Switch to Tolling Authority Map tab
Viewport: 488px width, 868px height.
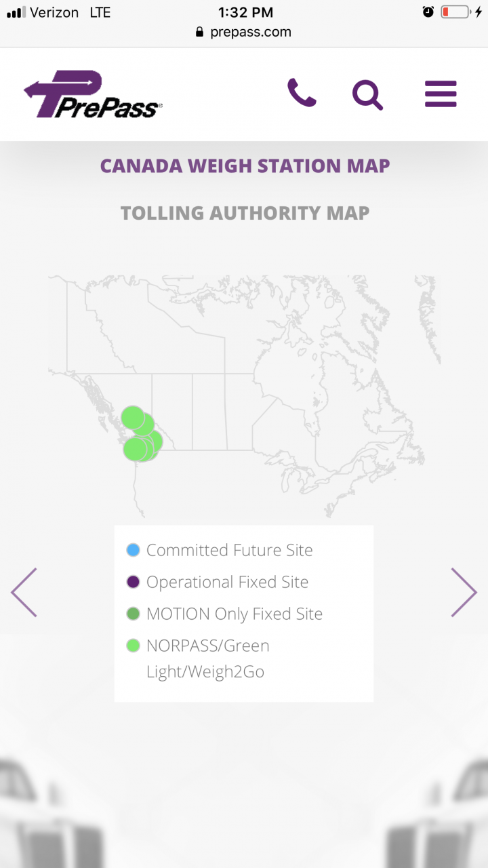pos(245,213)
